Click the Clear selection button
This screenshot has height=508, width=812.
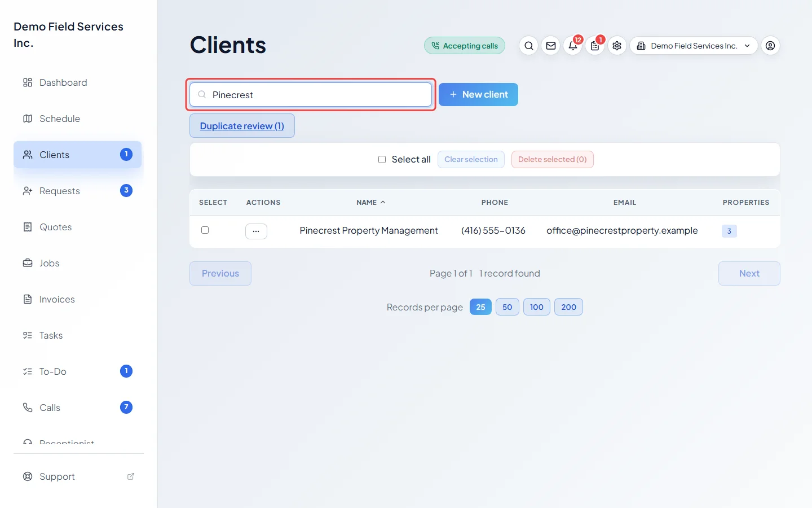click(x=471, y=159)
